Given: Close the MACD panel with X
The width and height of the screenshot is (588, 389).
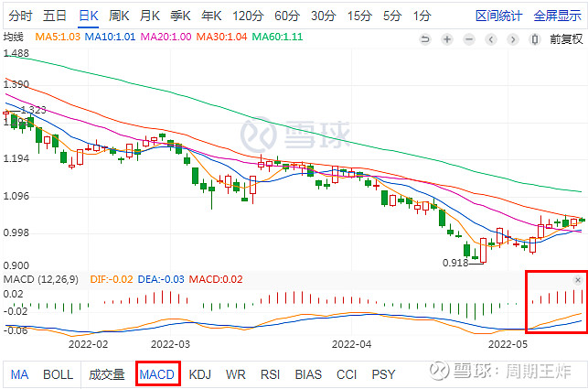Looking at the screenshot, I should tap(578, 280).
